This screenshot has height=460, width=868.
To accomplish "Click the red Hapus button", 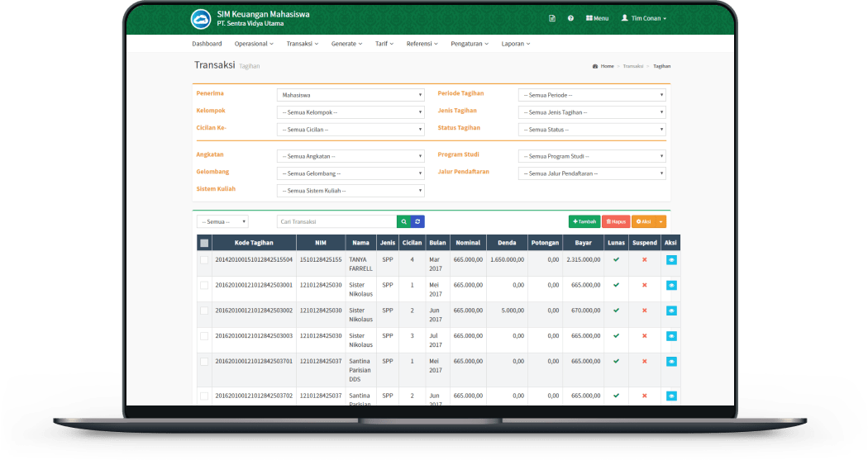I will [615, 221].
